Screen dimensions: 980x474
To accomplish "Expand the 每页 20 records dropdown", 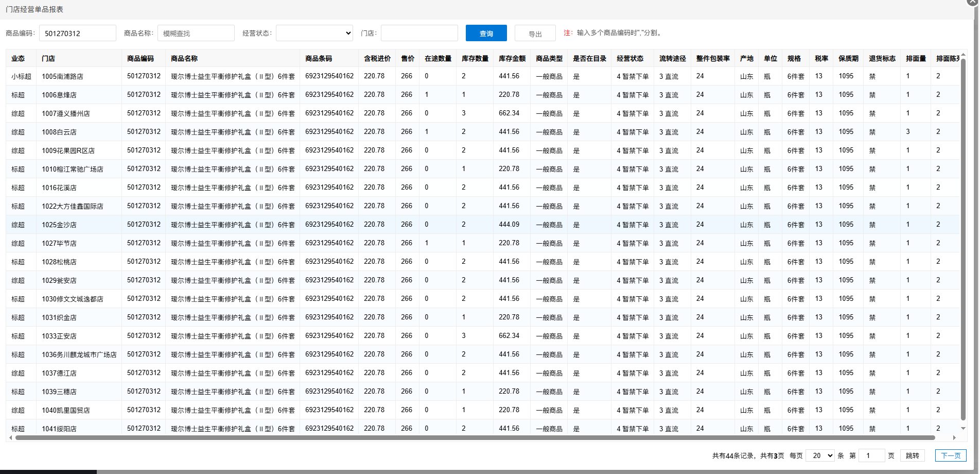I will pos(819,455).
